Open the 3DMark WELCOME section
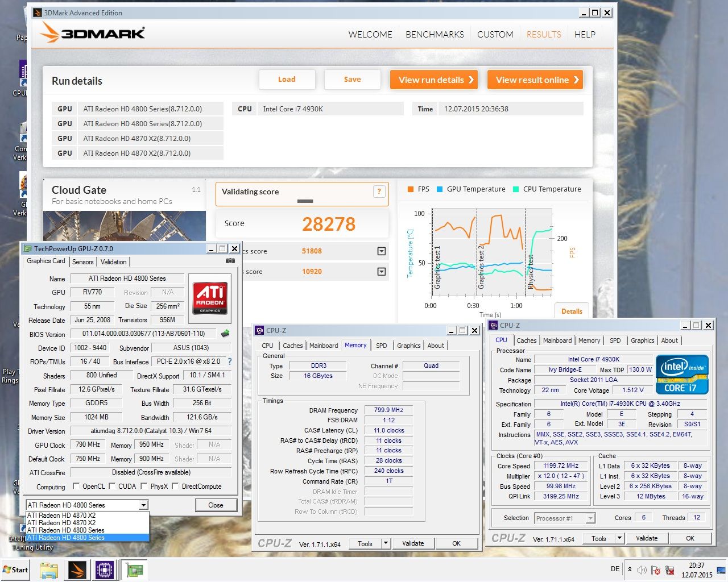This screenshot has width=728, height=582. click(x=370, y=34)
